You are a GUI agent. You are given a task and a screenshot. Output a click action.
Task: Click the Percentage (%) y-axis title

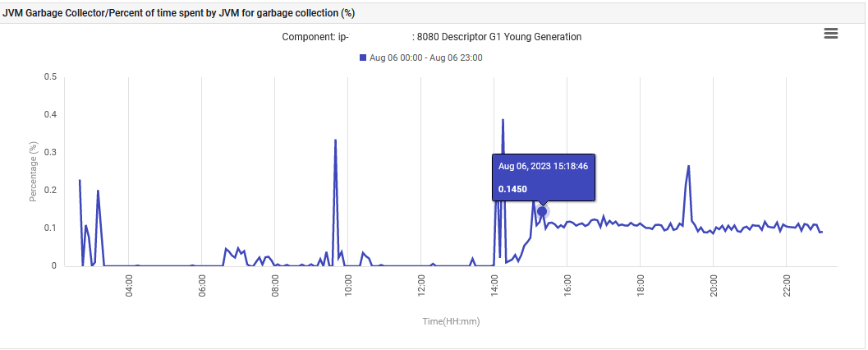tap(34, 171)
